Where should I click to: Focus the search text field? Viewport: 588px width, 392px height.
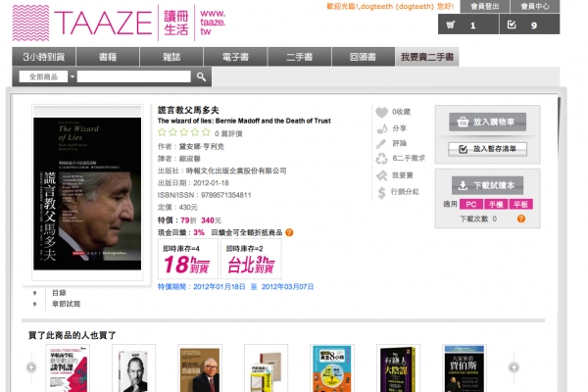134,76
